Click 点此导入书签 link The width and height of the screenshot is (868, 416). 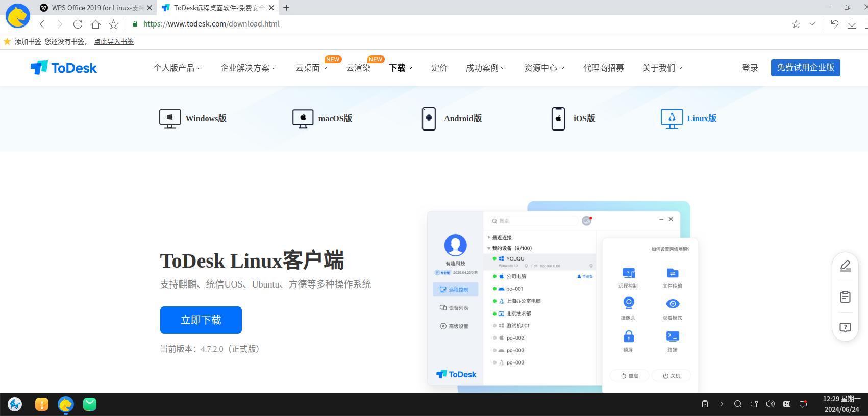(x=114, y=42)
